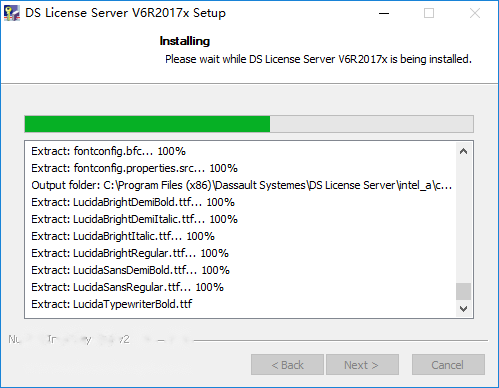This screenshot has height=388, width=499.
Task: Select the LucidaBrightRegular.ttf log entry
Action: pyautogui.click(x=130, y=253)
